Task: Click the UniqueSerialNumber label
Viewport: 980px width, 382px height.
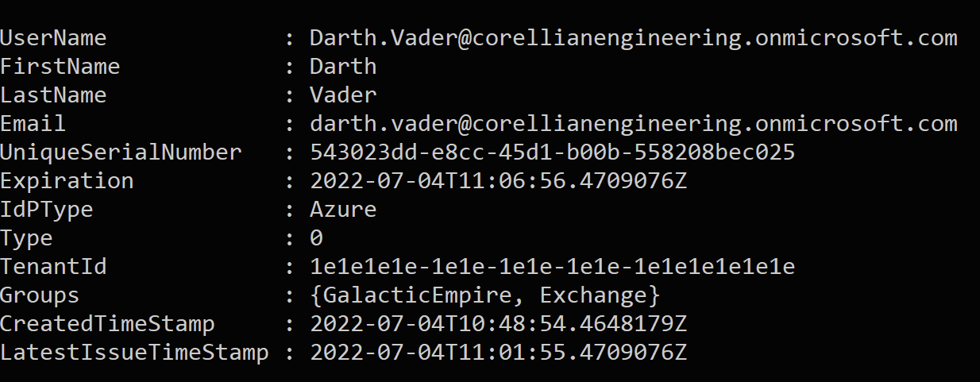Action: 121,152
